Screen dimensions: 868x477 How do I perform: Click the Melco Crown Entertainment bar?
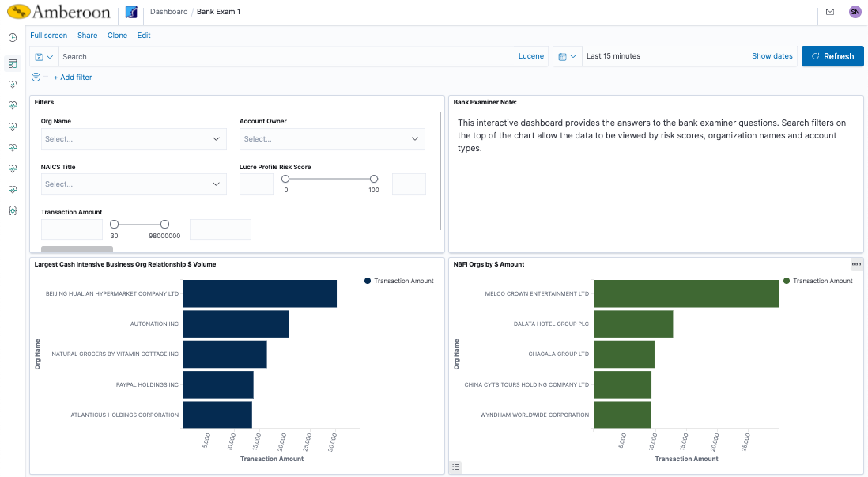686,293
